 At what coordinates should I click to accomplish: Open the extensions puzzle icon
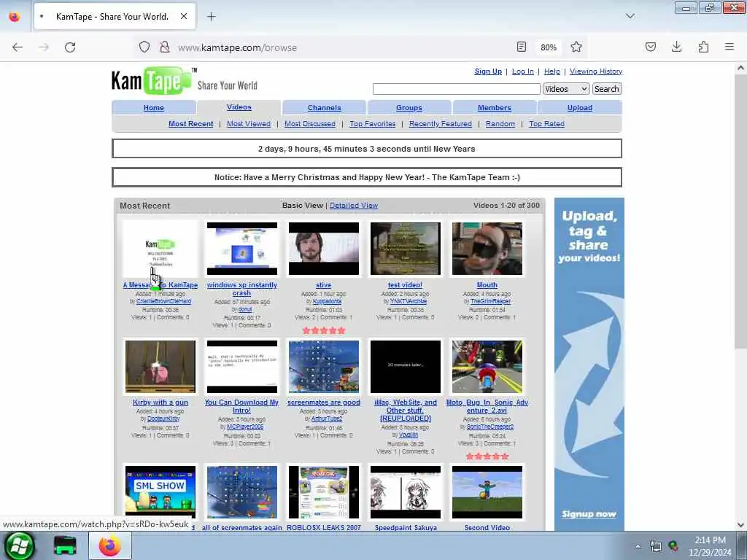[x=704, y=47]
